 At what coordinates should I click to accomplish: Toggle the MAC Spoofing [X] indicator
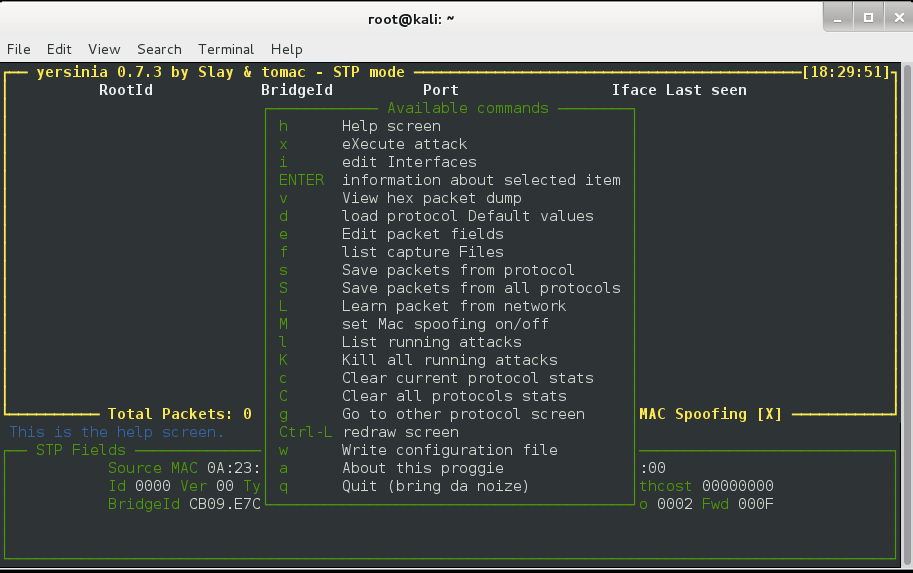click(x=710, y=414)
